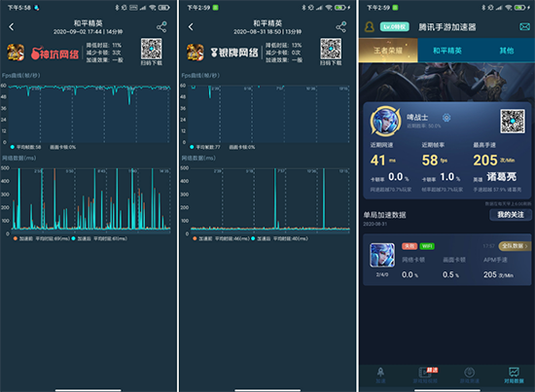The width and height of the screenshot is (535, 392).
Task: Switch to the 其他 tab
Action: [507, 51]
